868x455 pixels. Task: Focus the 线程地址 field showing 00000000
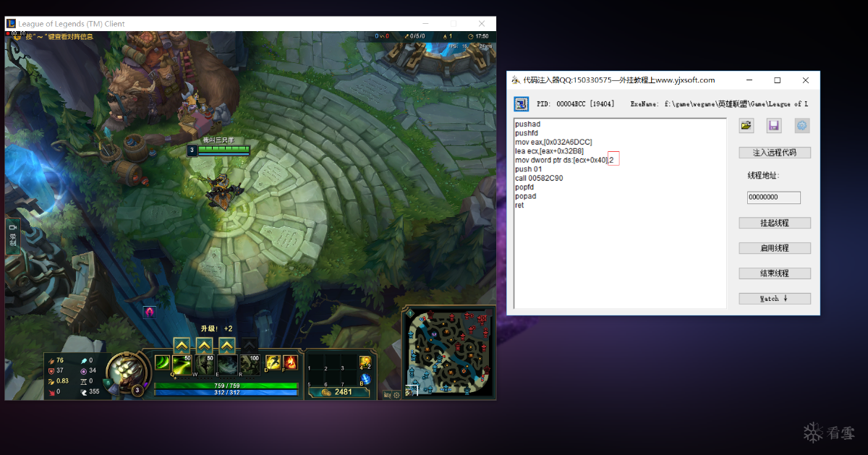(x=774, y=197)
